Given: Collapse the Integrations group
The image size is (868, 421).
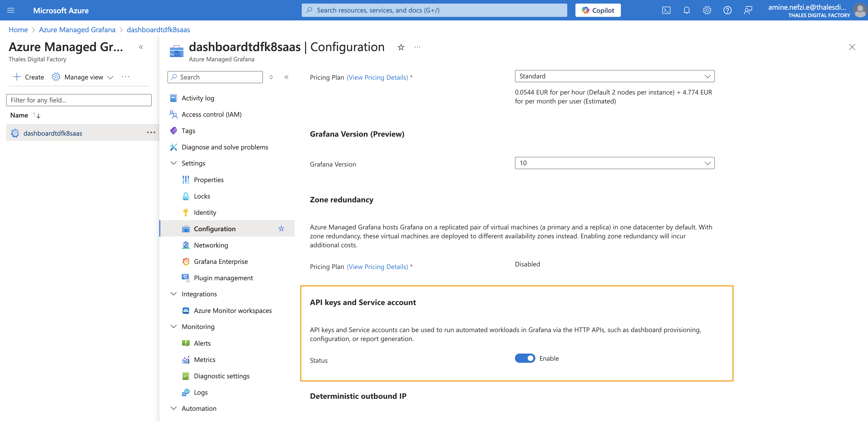Looking at the screenshot, I should (173, 294).
